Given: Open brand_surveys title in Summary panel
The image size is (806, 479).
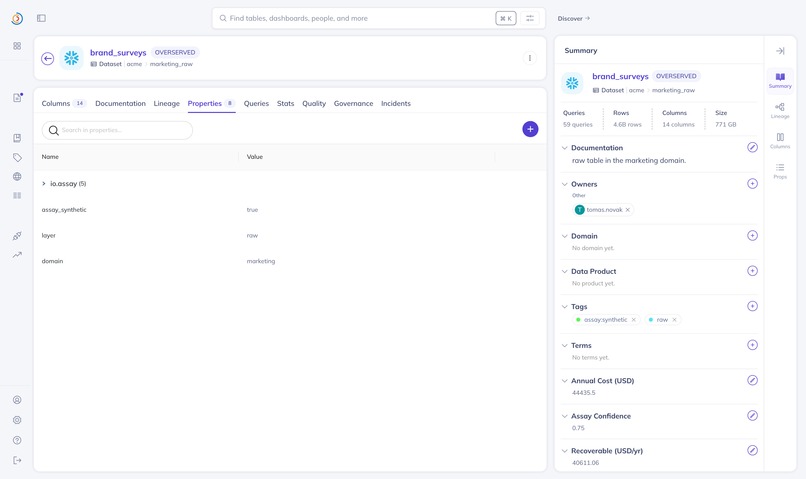Looking at the screenshot, I should point(620,76).
